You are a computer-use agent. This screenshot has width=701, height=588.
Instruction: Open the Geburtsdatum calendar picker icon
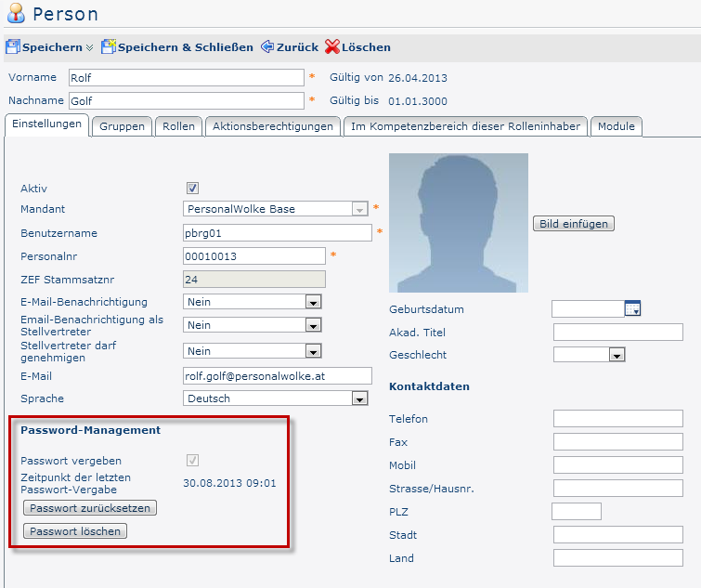(x=632, y=308)
